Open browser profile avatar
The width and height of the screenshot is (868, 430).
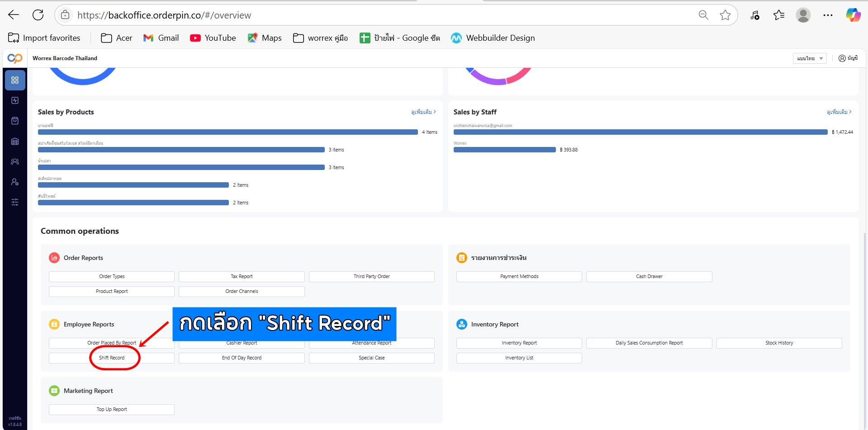click(803, 15)
